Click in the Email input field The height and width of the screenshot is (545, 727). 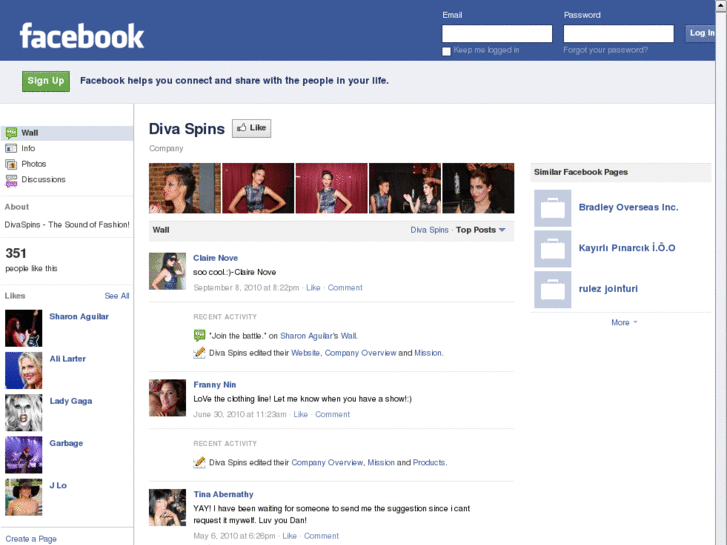[x=497, y=33]
